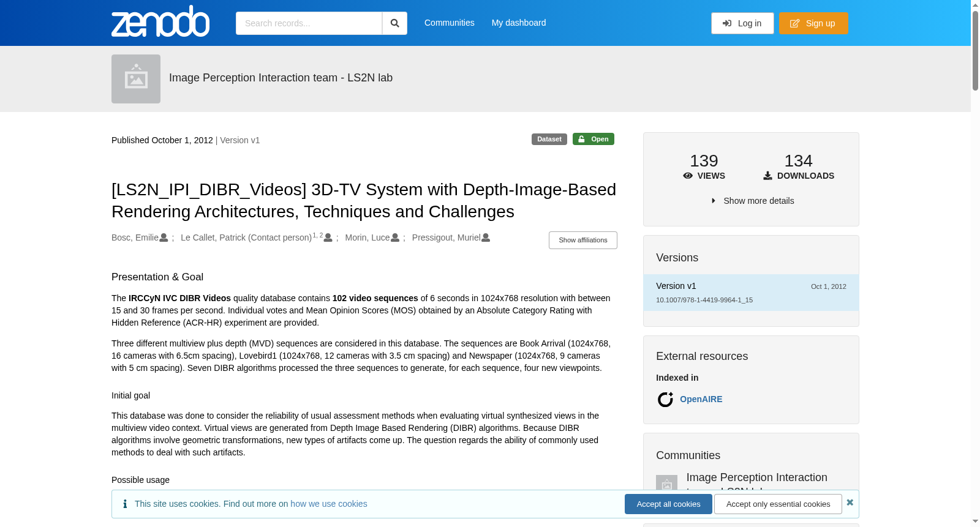
Task: Click the info icon in the cookie banner
Action: tap(125, 504)
